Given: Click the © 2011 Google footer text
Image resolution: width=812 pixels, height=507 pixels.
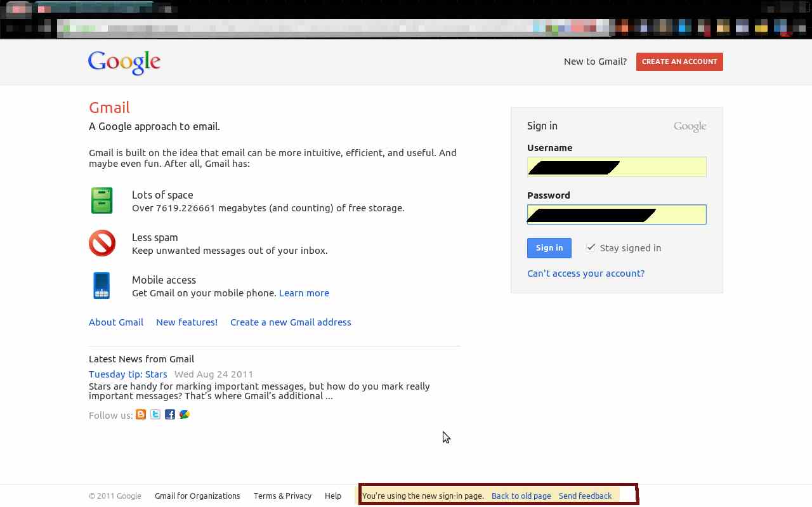Looking at the screenshot, I should [x=115, y=496].
